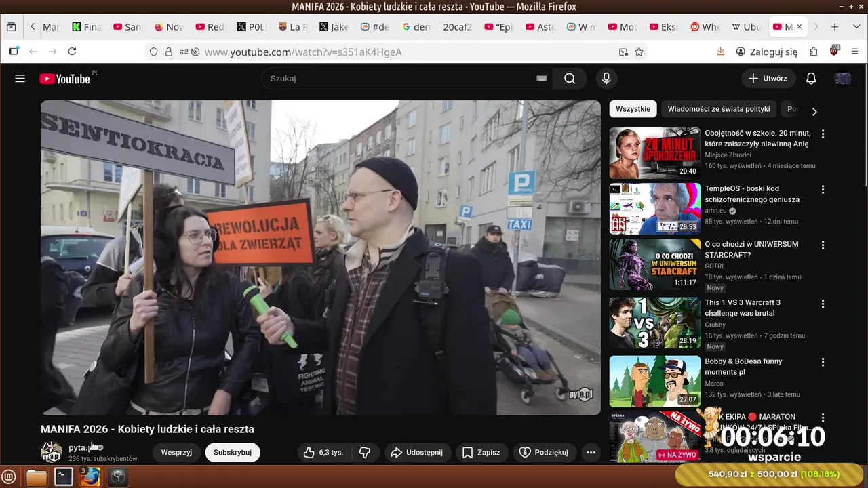Open options menu for Warcraft 3 challenge video
868x488 pixels.
(823, 304)
